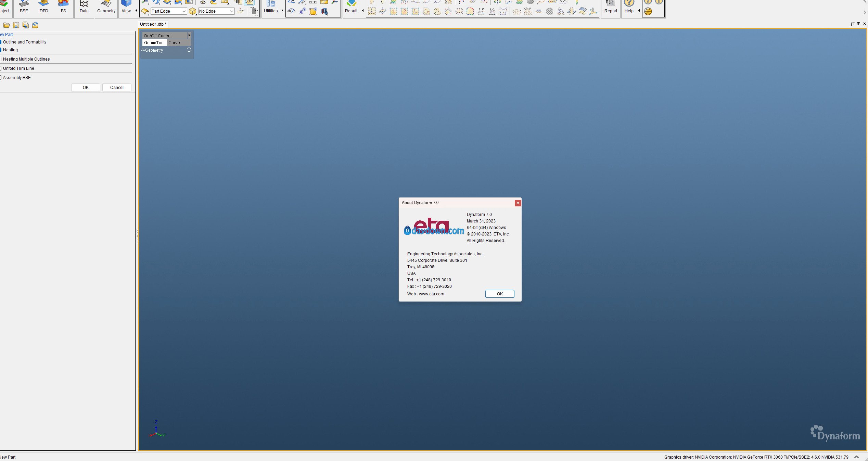868x461 pixels.
Task: Collapse the Help toolbar arrow
Action: (639, 11)
